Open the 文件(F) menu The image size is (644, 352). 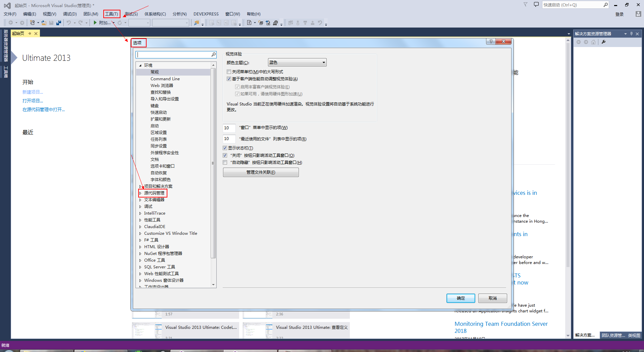[10, 14]
